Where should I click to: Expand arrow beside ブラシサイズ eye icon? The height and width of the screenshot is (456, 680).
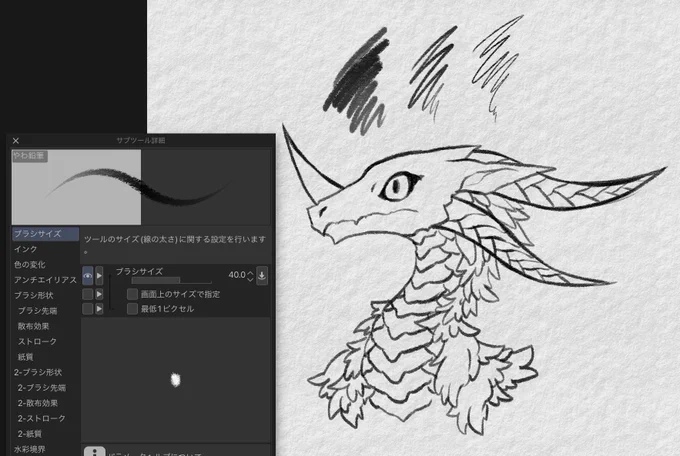99,276
